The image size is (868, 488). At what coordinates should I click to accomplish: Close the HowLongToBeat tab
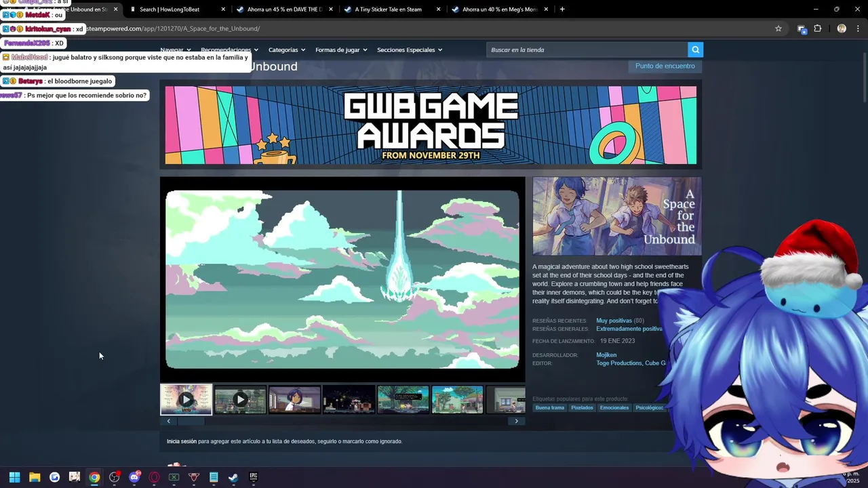223,9
